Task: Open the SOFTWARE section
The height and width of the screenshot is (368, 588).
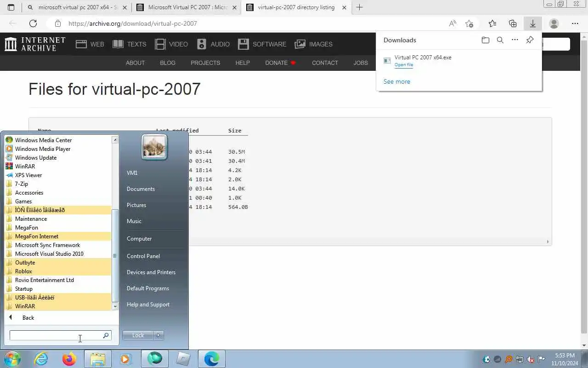Action: pos(262,44)
